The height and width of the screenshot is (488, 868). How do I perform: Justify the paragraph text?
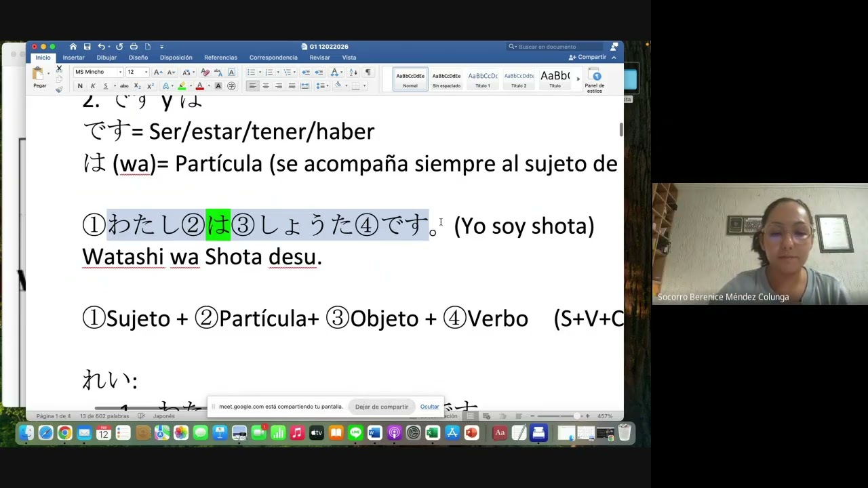pos(292,86)
